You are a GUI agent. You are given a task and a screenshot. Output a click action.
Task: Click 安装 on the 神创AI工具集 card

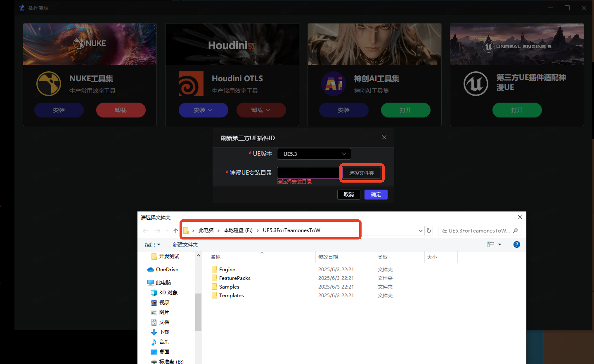[344, 110]
